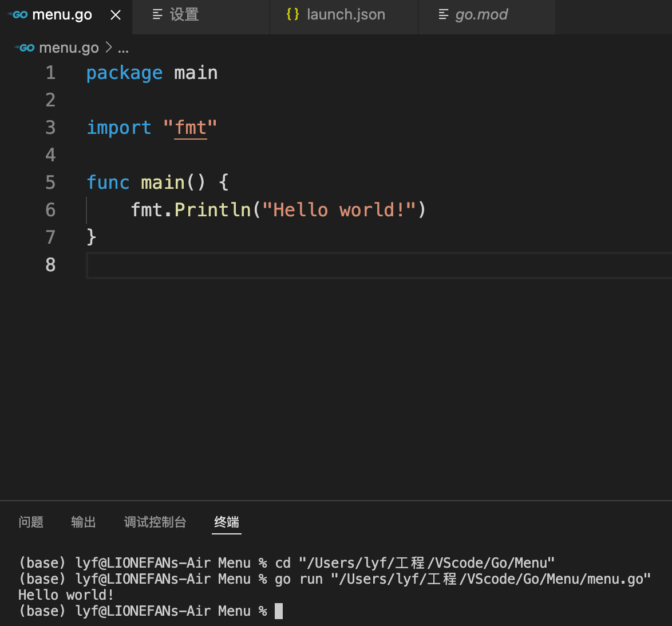This screenshot has height=626, width=672.
Task: Click the 'func' keyword on line 5
Action: 108,183
